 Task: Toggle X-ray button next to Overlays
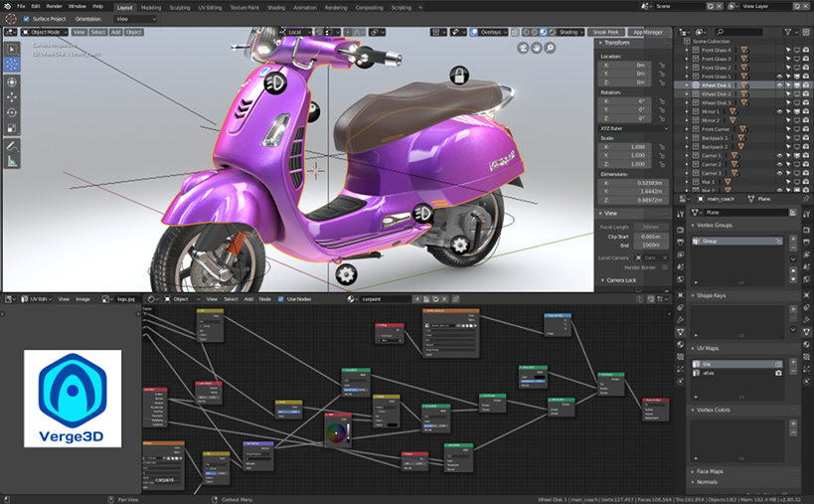(515, 32)
